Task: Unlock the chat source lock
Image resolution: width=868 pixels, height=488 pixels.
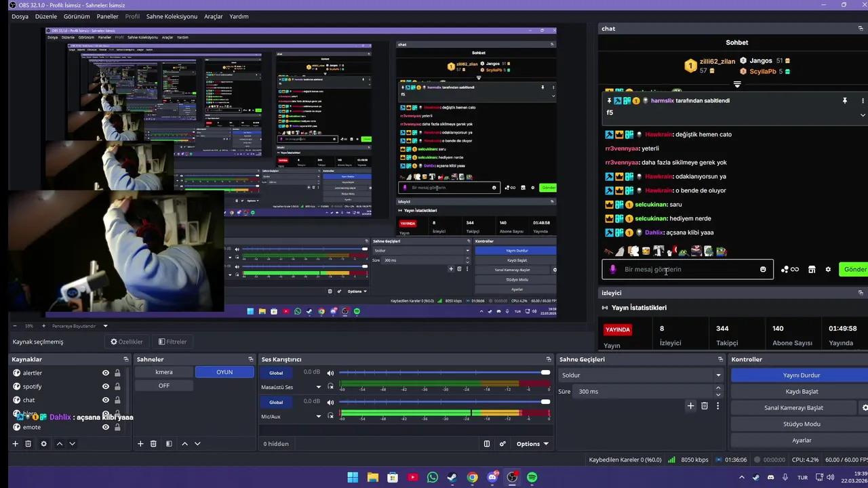Action: pos(117,400)
